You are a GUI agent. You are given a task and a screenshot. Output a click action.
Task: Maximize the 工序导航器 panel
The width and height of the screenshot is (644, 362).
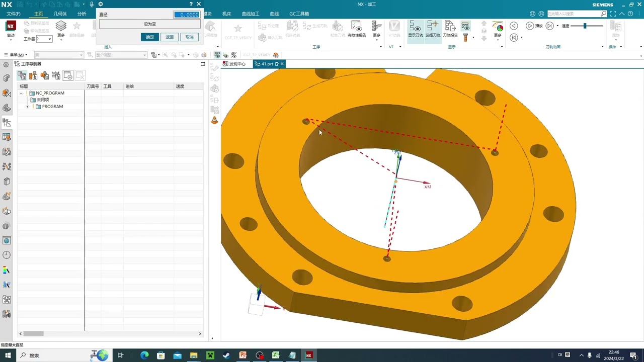pos(203,64)
